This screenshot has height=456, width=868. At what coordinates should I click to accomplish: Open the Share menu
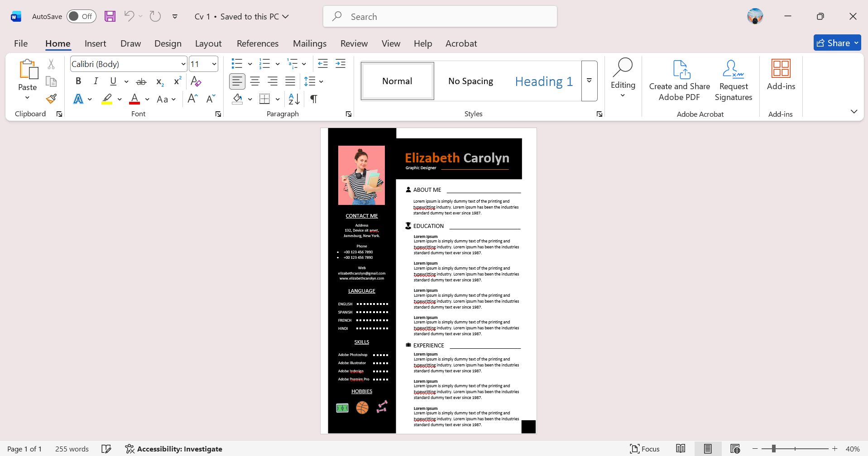[x=836, y=43]
